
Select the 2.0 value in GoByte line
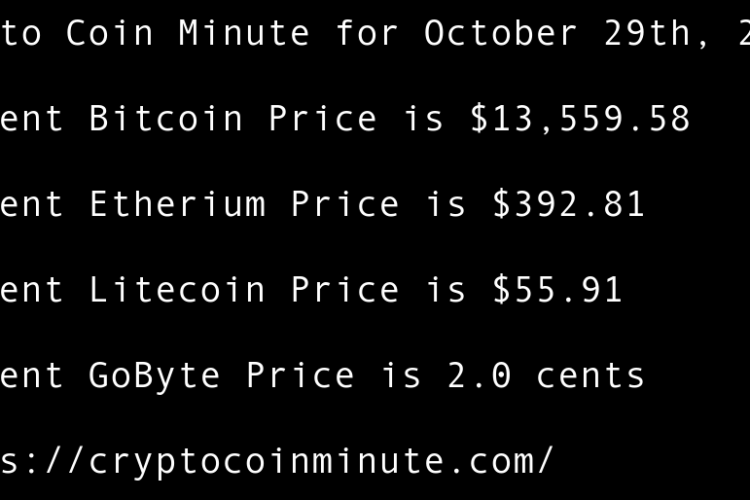click(479, 376)
